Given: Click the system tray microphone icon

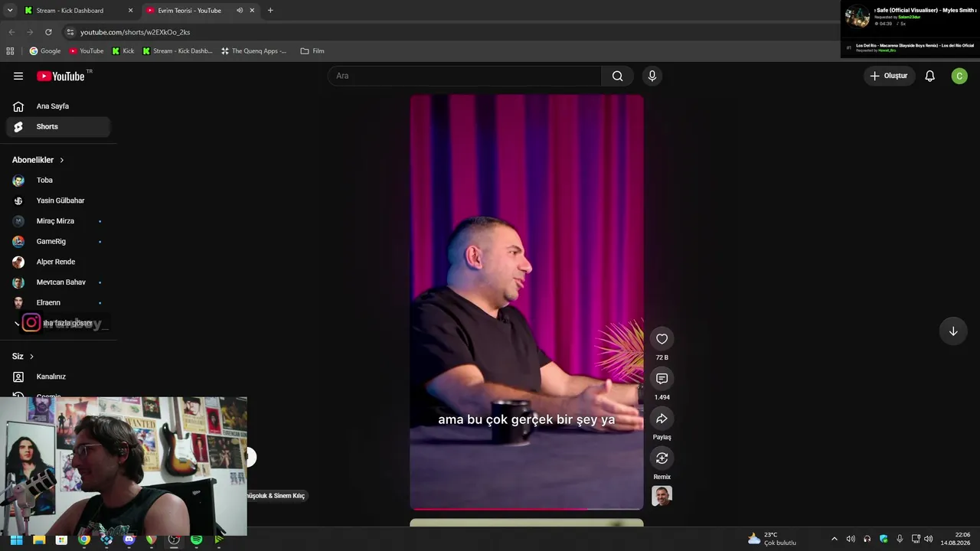Looking at the screenshot, I should [x=900, y=539].
